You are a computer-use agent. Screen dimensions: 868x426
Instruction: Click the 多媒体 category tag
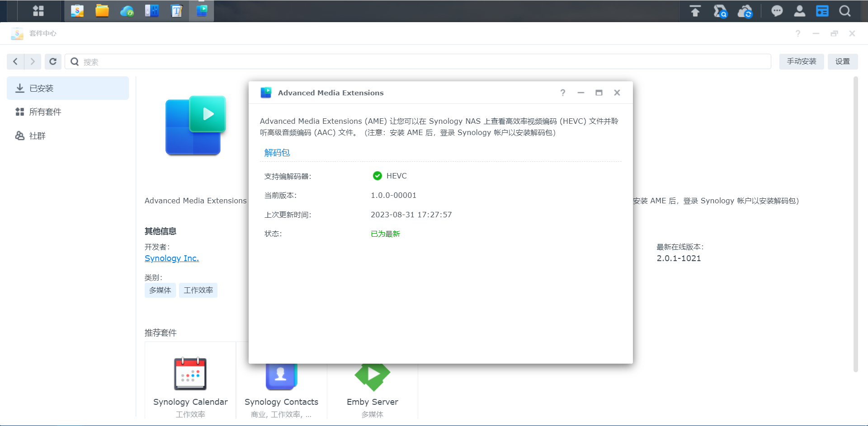[160, 290]
